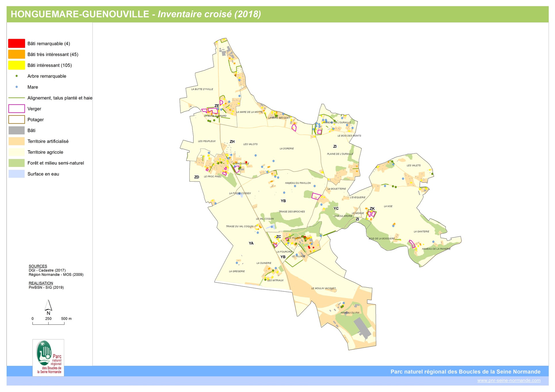The height and width of the screenshot is (392, 555).
Task: Click the REALISATION heading
Action: pos(41,283)
